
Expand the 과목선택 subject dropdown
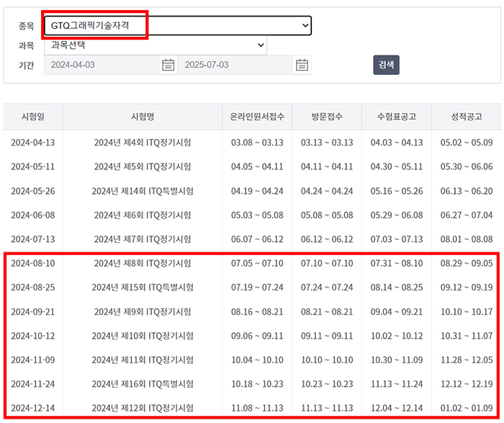point(156,45)
